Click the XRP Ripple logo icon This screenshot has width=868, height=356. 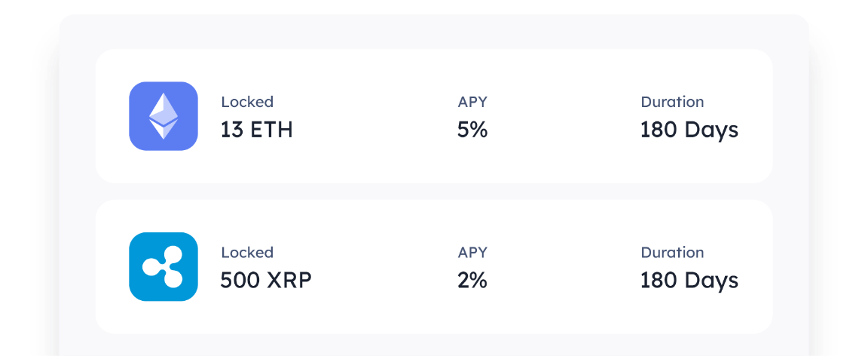tap(164, 267)
